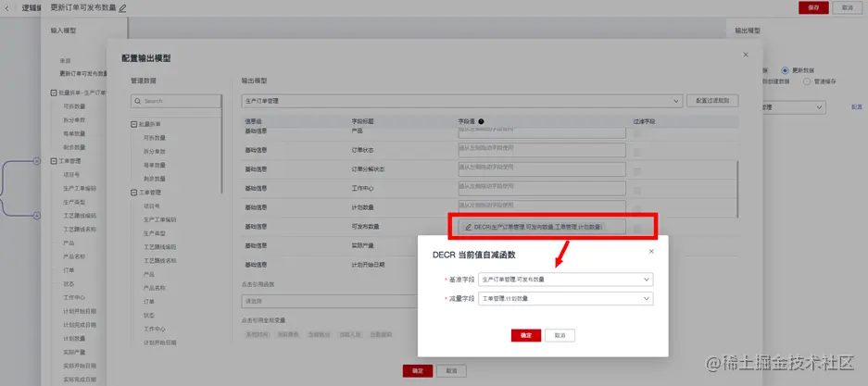868x386 pixels.
Task: Click the 系统时间 global variable tag
Action: click(x=257, y=334)
